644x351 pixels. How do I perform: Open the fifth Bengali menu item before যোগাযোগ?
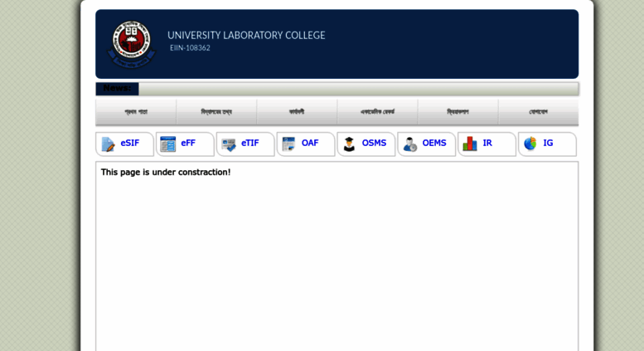point(458,112)
